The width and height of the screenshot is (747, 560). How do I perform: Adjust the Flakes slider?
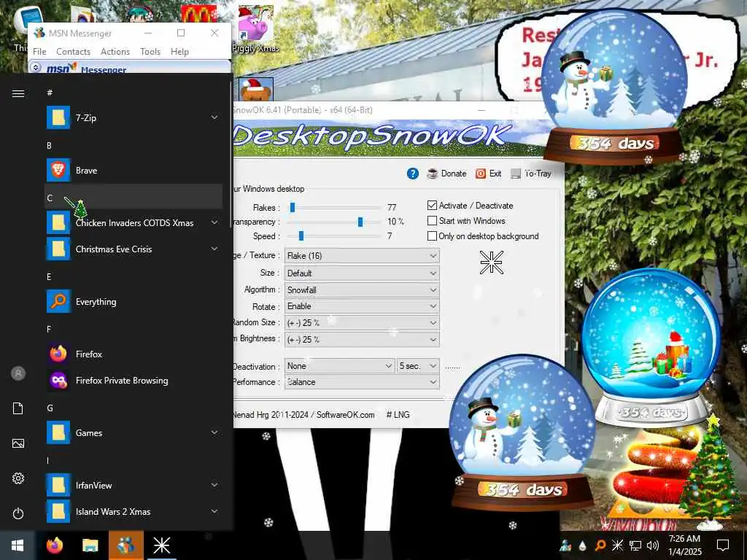[x=293, y=207]
